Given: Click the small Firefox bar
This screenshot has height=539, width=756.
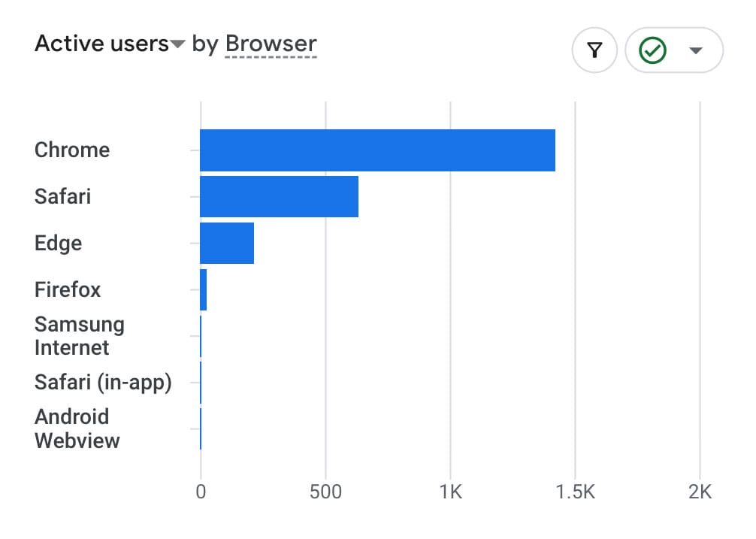Looking at the screenshot, I should pyautogui.click(x=204, y=290).
